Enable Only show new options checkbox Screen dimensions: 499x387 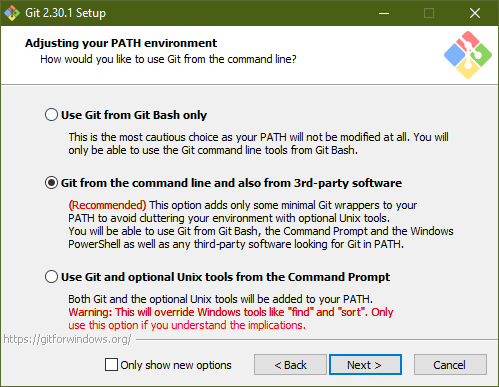111,365
